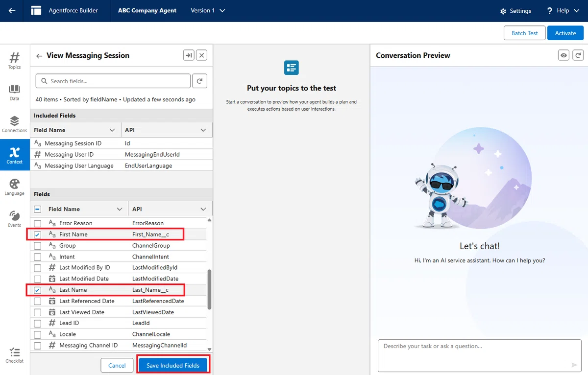Open Included Fields API column menu

pos(203,130)
